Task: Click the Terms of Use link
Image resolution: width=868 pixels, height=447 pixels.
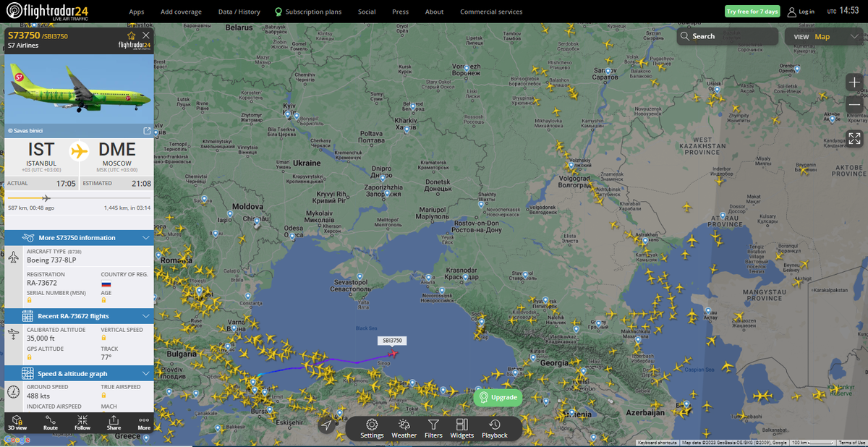Action: coord(851,443)
